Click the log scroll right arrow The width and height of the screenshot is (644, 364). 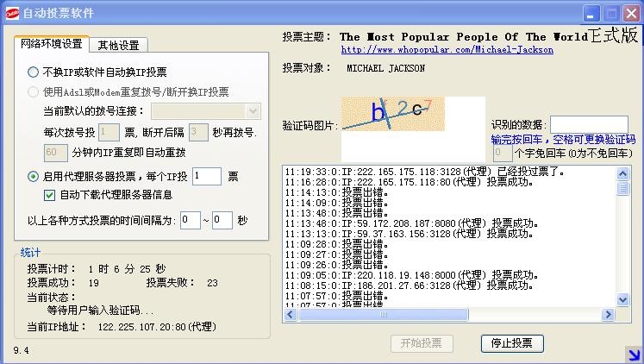click(x=608, y=315)
